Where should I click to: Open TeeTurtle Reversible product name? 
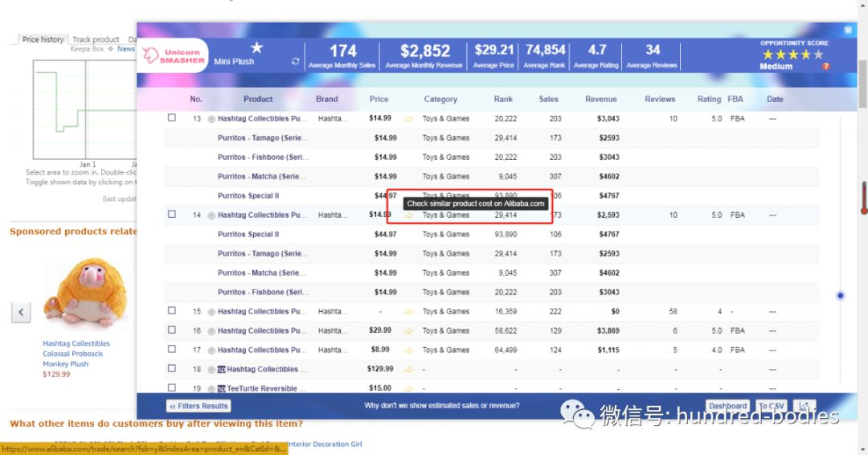[266, 388]
